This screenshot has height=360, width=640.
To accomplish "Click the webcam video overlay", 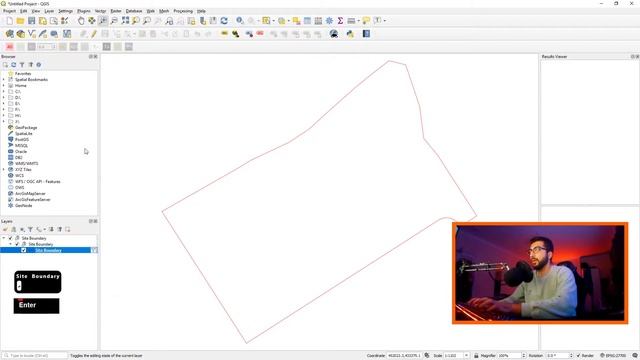I will 540,273.
